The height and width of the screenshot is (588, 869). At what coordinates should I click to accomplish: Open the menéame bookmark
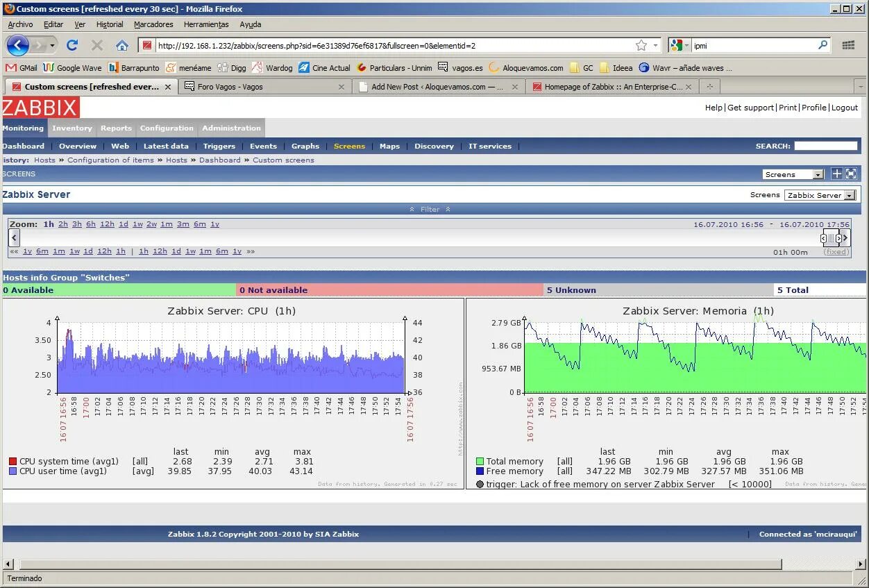click(188, 68)
